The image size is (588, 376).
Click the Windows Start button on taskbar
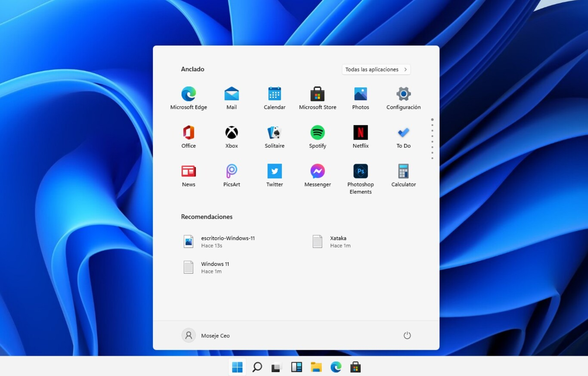[237, 367]
